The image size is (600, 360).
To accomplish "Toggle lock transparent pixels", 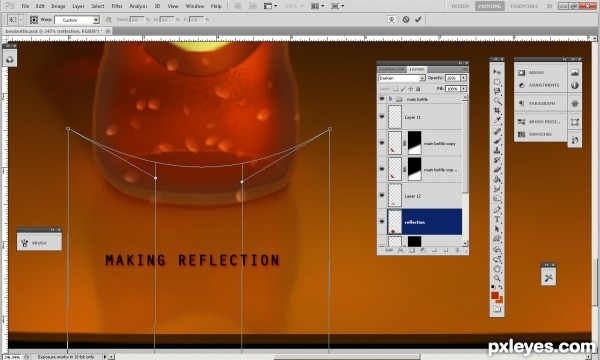I will 396,89.
